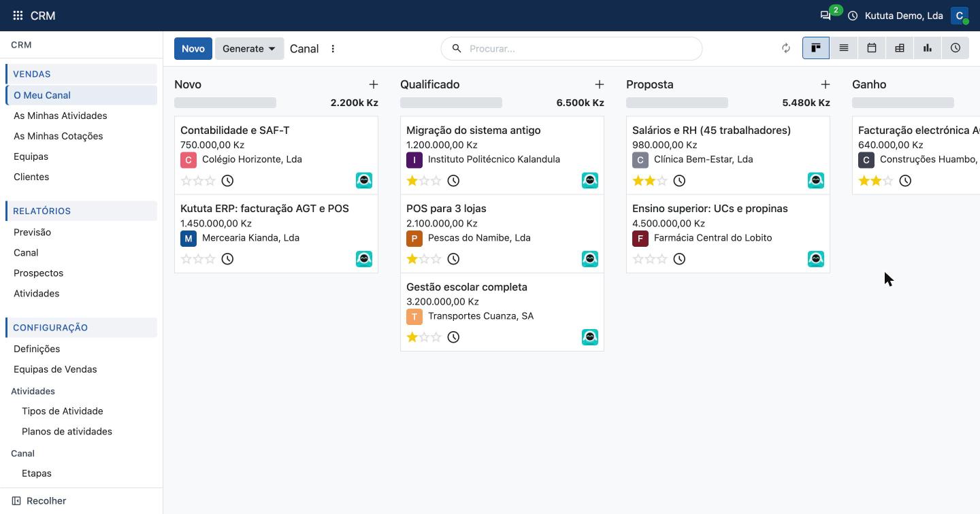Open Equipas de Vendas settings
This screenshot has width=980, height=514.
point(82,369)
